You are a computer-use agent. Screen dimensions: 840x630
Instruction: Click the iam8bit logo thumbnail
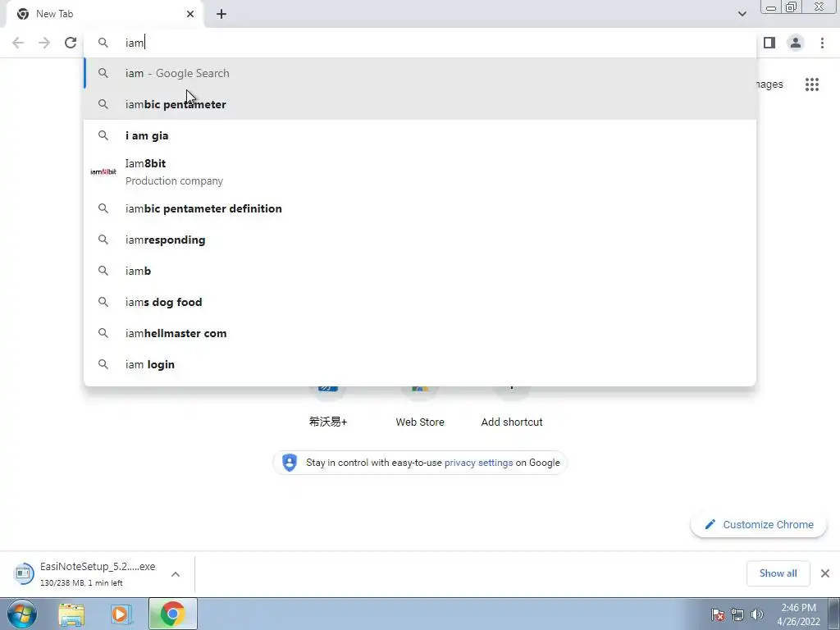tap(103, 172)
